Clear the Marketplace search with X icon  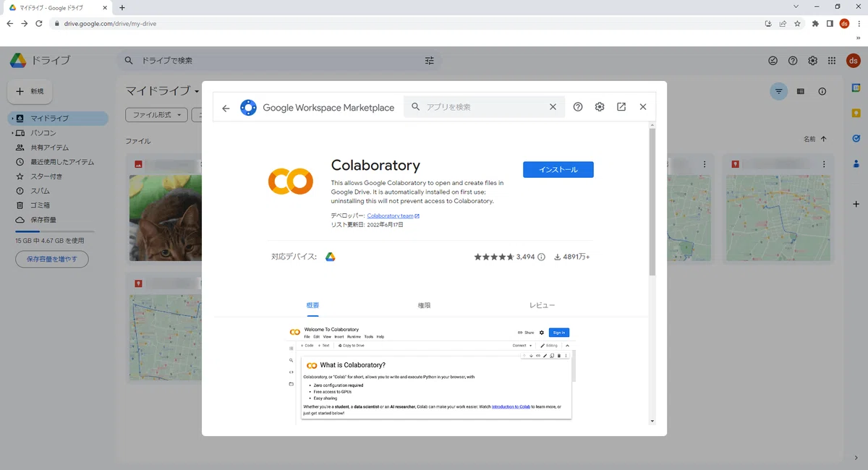click(x=553, y=107)
